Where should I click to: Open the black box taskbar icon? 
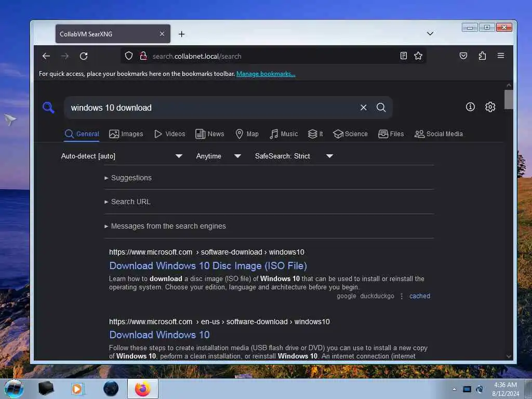(46, 389)
